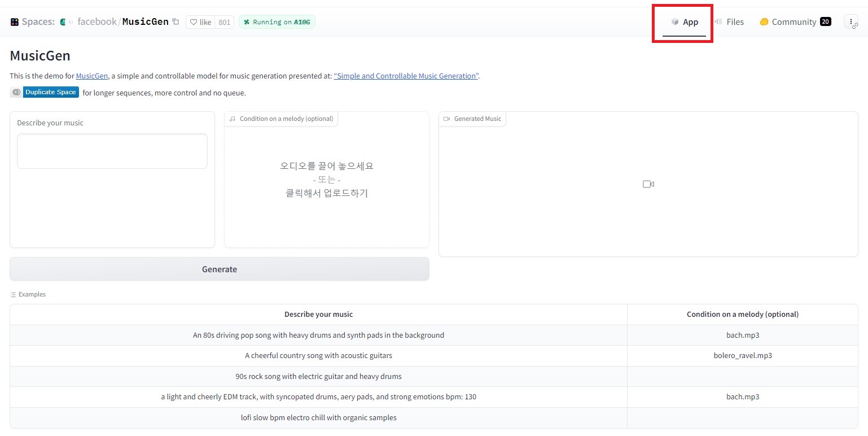Image resolution: width=868 pixels, height=436 pixels.
Task: Click bach.mp3 in the 80s pop song row
Action: click(x=743, y=335)
